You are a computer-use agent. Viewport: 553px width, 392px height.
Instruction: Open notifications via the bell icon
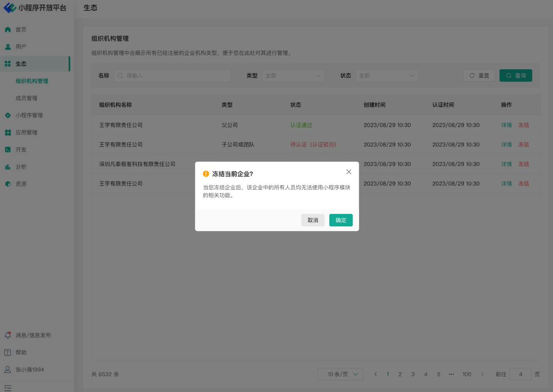tap(8, 335)
